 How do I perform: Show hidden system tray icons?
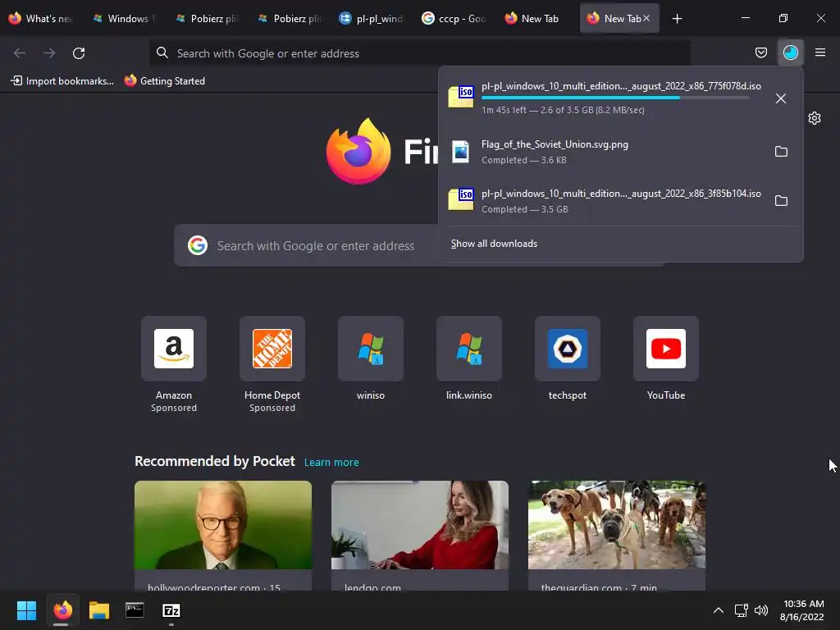pyautogui.click(x=719, y=610)
